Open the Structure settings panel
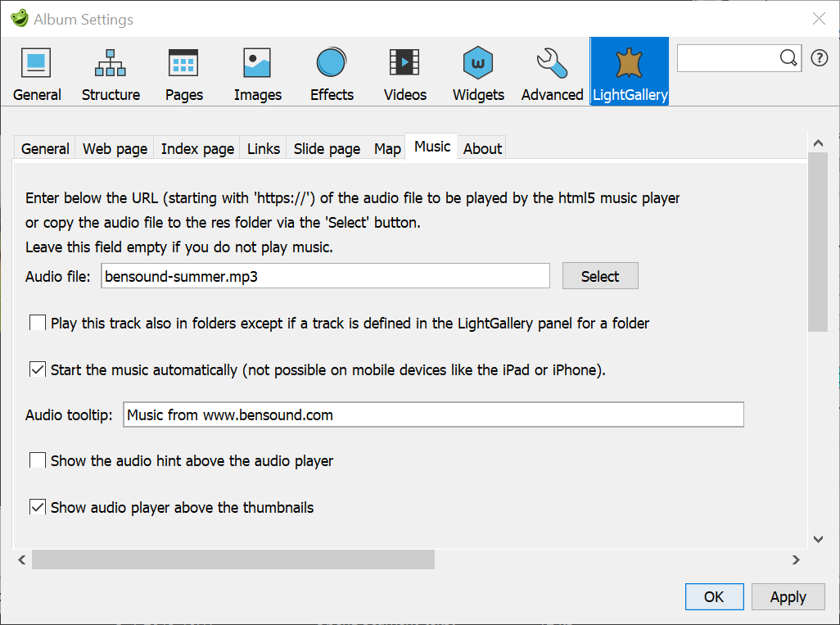Image resolution: width=840 pixels, height=625 pixels. (x=111, y=72)
